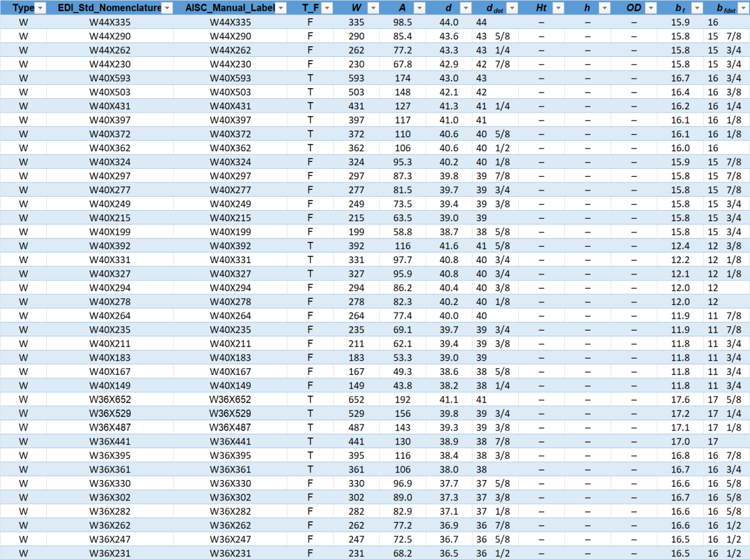The width and height of the screenshot is (750, 560).
Task: Click W36X441 in the AISC_Manual_Label column
Action: (x=230, y=442)
